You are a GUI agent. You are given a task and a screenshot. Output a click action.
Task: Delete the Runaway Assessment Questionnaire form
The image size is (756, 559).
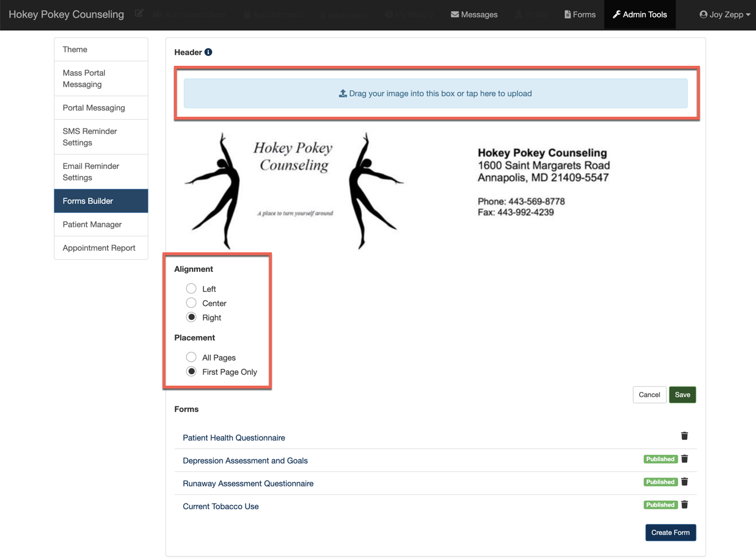coord(684,482)
